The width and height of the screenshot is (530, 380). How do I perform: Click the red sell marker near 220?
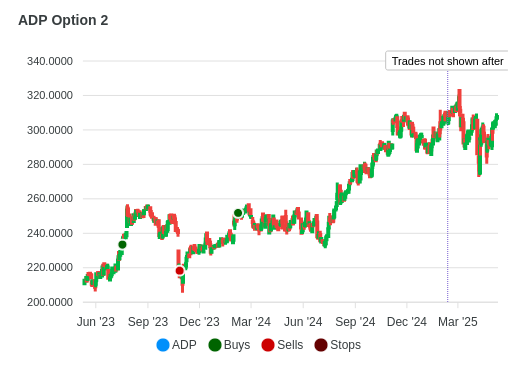pos(180,271)
